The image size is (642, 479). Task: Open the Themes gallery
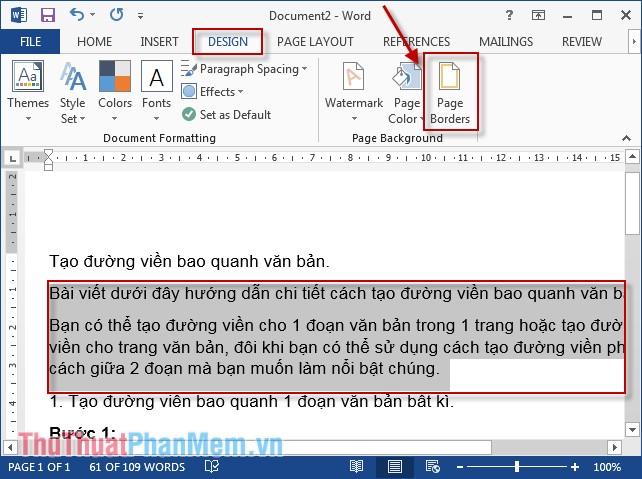pos(28,90)
